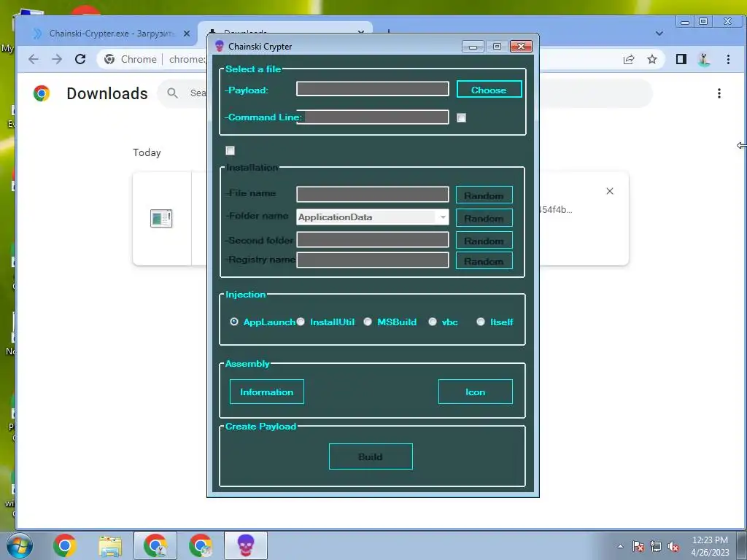
Task: Switch to Chainski Crypter taskbar skull icon
Action: pos(246,545)
